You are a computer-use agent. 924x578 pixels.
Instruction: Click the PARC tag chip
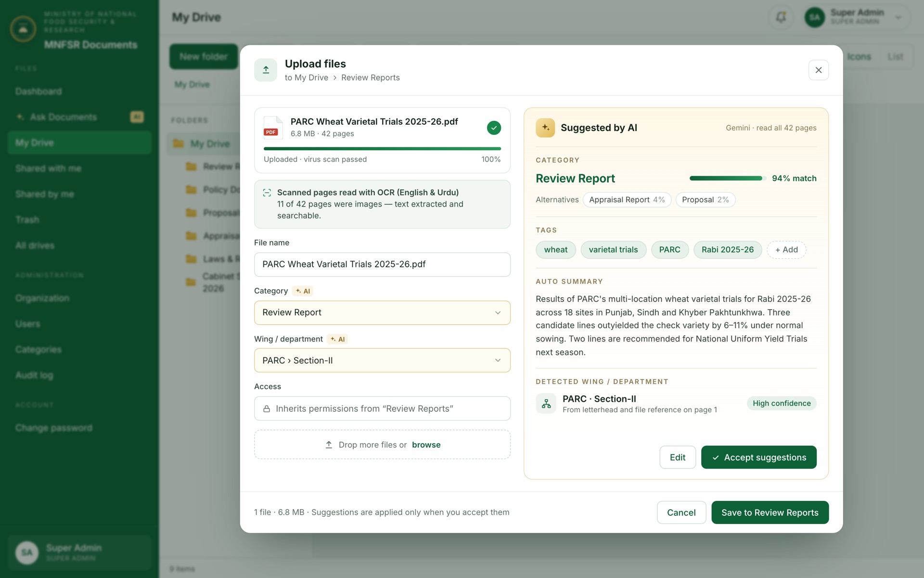670,250
